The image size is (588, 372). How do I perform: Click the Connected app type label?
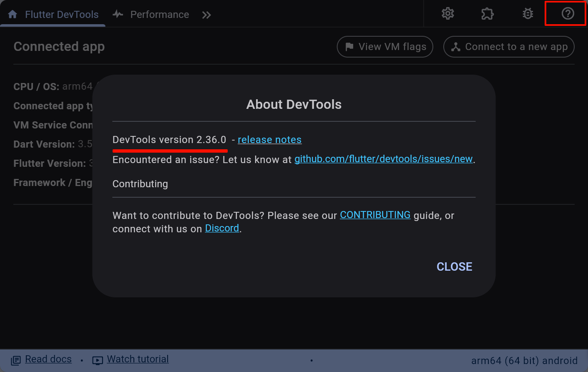pos(53,106)
